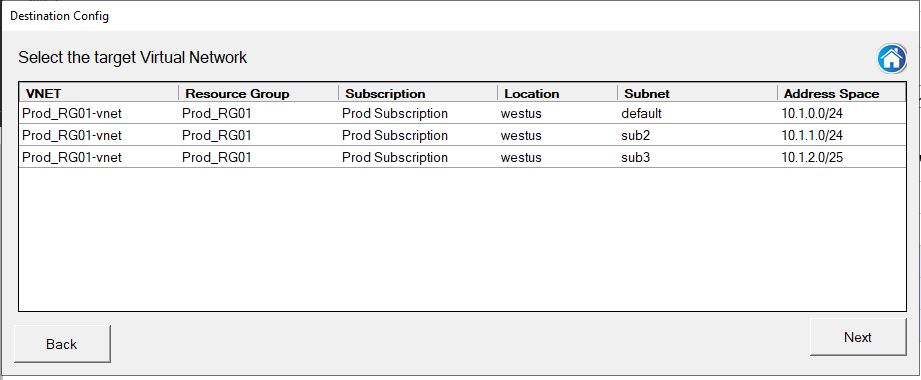
Task: Click Prod Subscription in the sub2 row
Action: (x=395, y=135)
